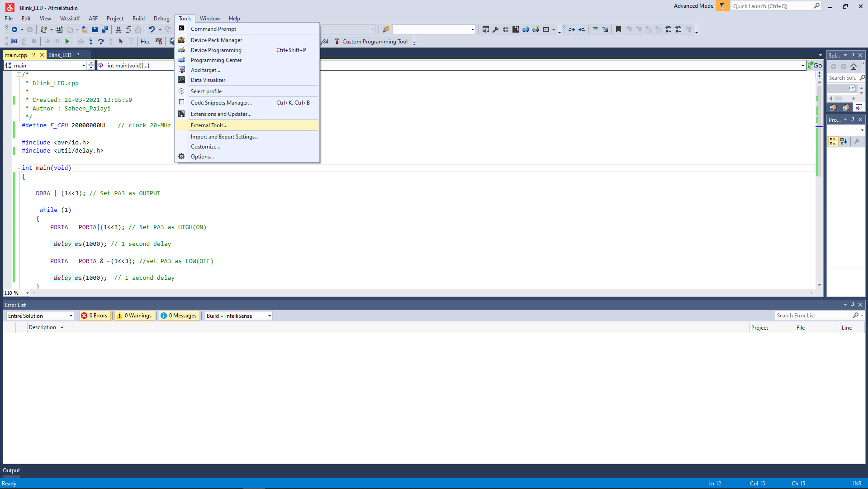Image resolution: width=868 pixels, height=489 pixels.
Task: Click the Solution Explorer horizontal scrollbar thumb
Action: [x=838, y=98]
